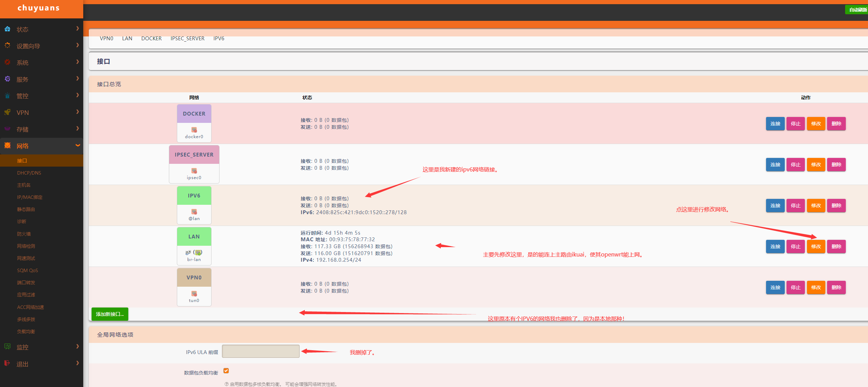Screen dimensions: 868x387
Task: Expand the 设置向导 menu chevron
Action: pos(78,45)
